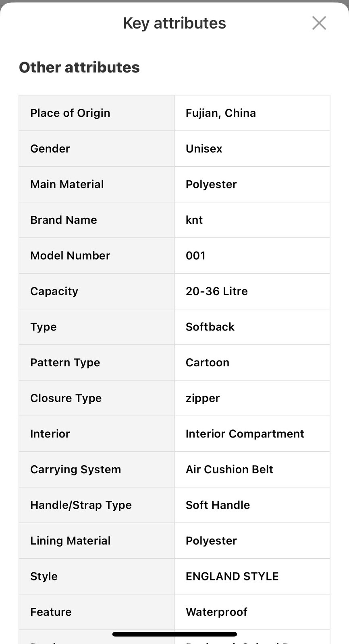Select the Cartoon pattern type value
The width and height of the screenshot is (349, 644).
(x=208, y=362)
